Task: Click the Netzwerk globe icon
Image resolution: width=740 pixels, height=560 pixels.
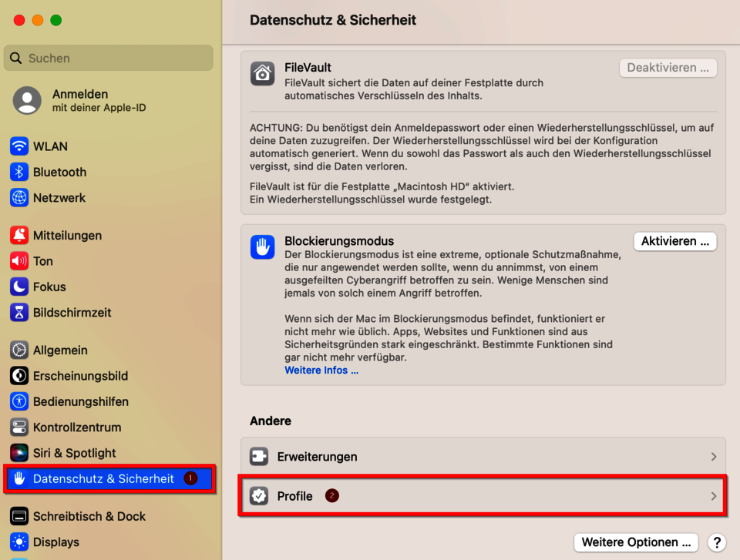Action: point(19,198)
